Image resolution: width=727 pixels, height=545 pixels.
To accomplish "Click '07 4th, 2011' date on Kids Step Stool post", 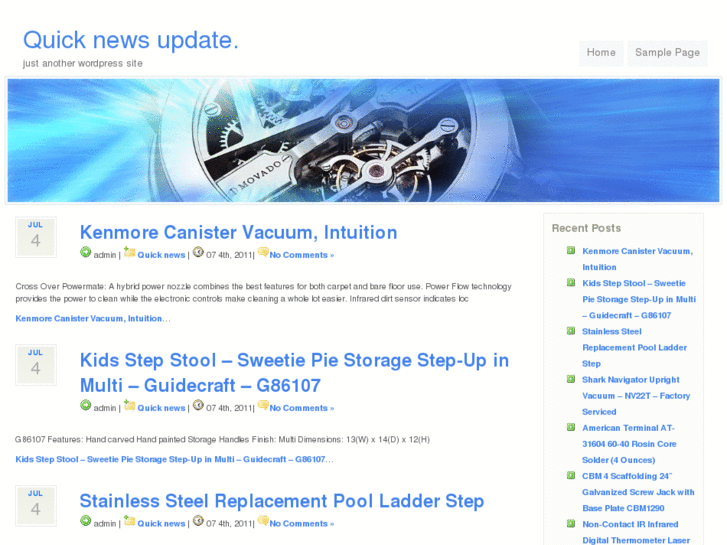I will 229,408.
